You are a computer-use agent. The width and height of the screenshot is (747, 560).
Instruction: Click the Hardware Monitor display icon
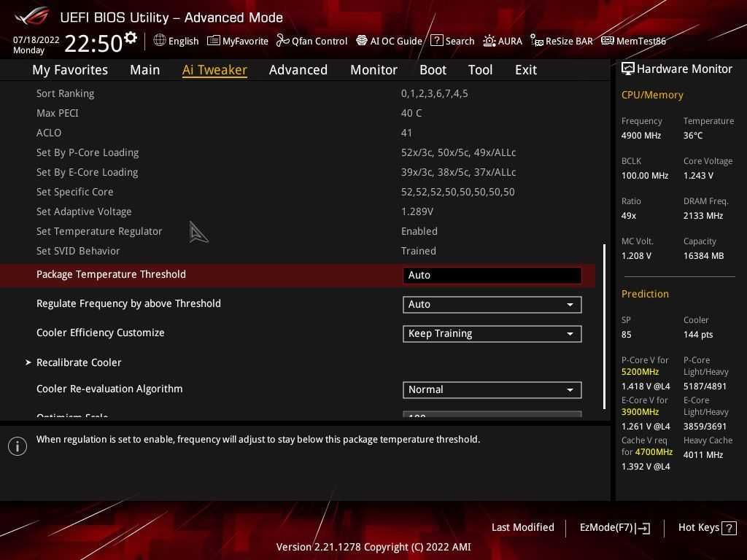pyautogui.click(x=628, y=69)
